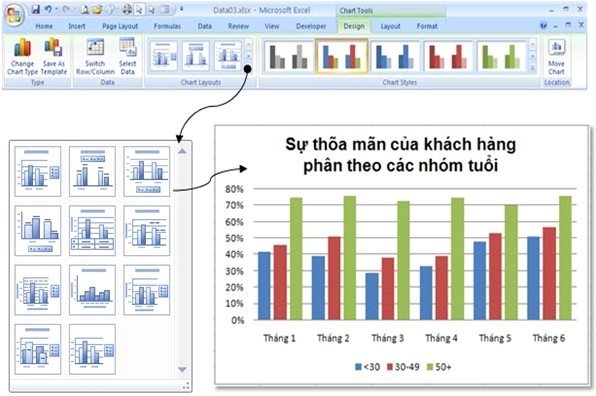Image resolution: width=596 pixels, height=396 pixels.
Task: Click the Tháng 3 axis label
Action: pos(387,338)
